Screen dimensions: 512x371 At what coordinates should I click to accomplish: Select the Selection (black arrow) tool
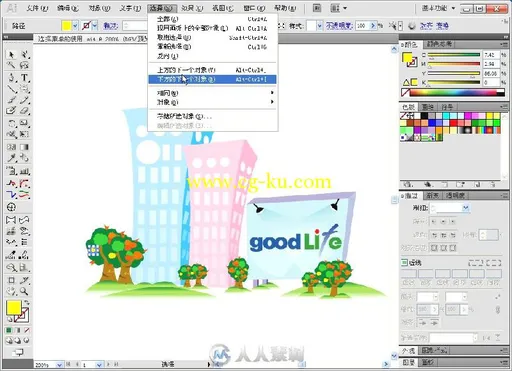11,54
